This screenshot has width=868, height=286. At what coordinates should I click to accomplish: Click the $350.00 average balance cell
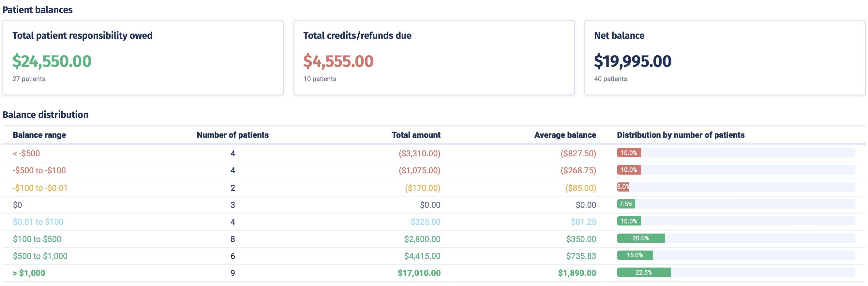[x=581, y=239]
